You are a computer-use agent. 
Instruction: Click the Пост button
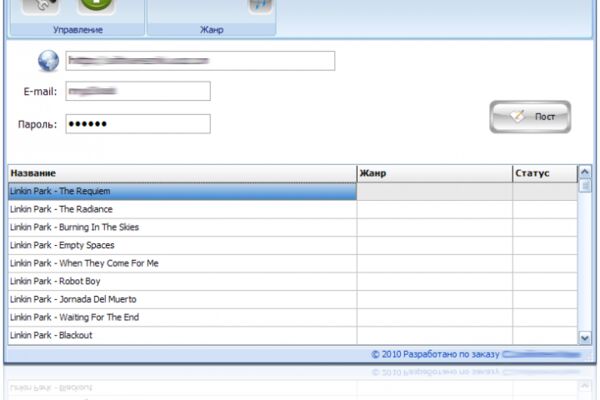click(530, 117)
